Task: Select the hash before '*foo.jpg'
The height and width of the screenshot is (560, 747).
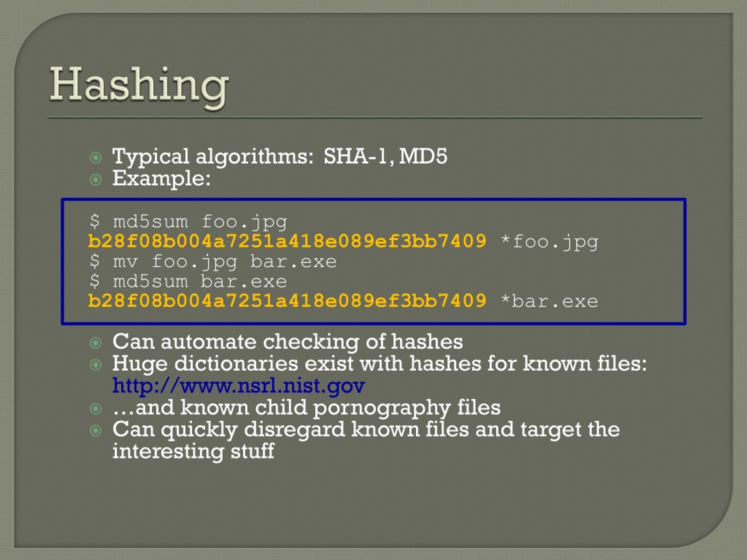Action: click(287, 241)
